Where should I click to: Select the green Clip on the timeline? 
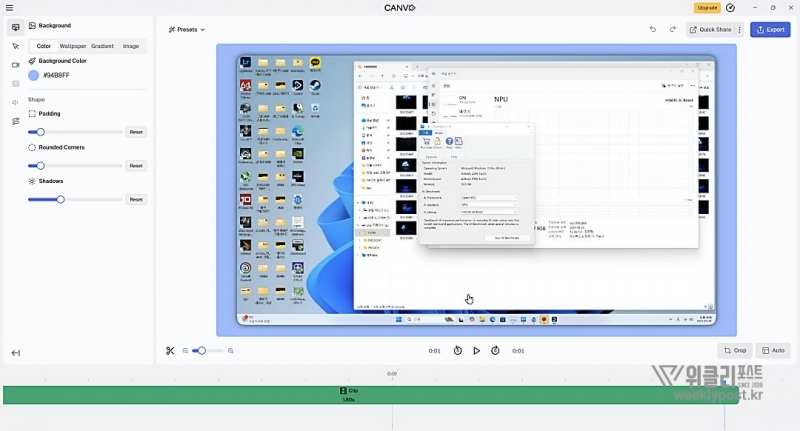348,395
